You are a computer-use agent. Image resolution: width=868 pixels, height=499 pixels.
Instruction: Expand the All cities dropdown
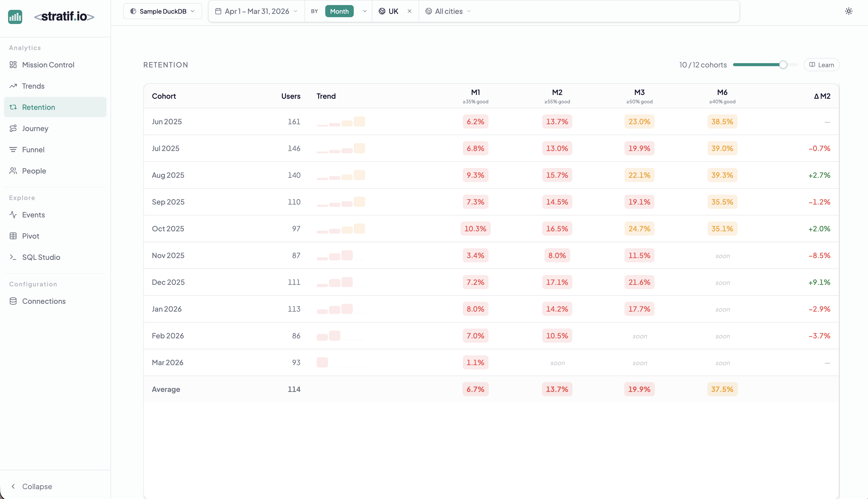pyautogui.click(x=448, y=11)
